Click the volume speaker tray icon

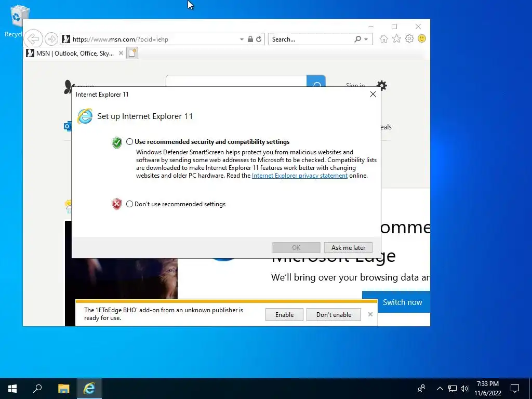(464, 389)
